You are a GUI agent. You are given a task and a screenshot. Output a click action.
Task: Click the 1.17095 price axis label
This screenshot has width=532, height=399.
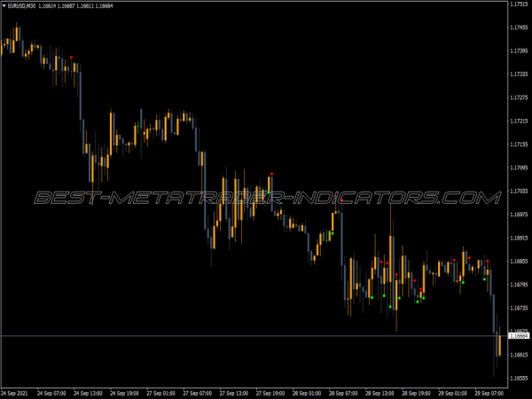[519, 168]
